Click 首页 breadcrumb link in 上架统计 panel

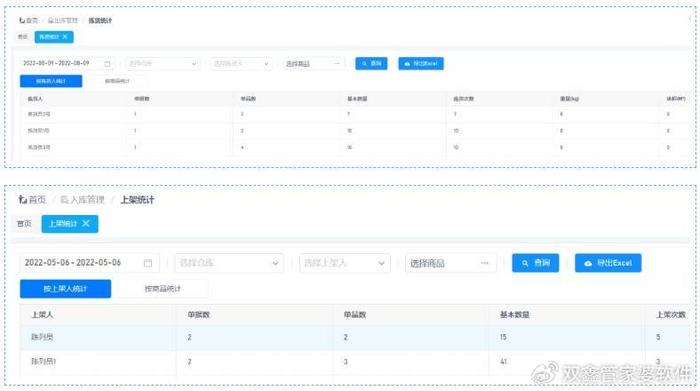(x=37, y=200)
